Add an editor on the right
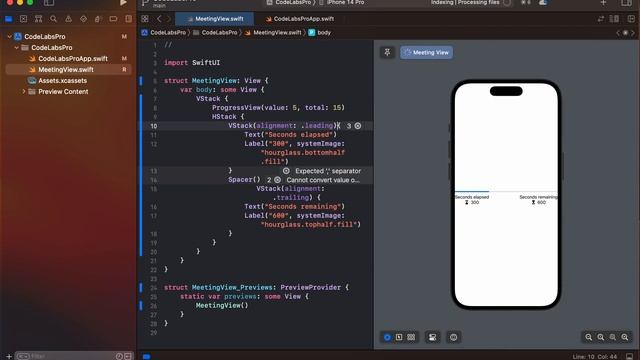 pyautogui.click(x=631, y=19)
